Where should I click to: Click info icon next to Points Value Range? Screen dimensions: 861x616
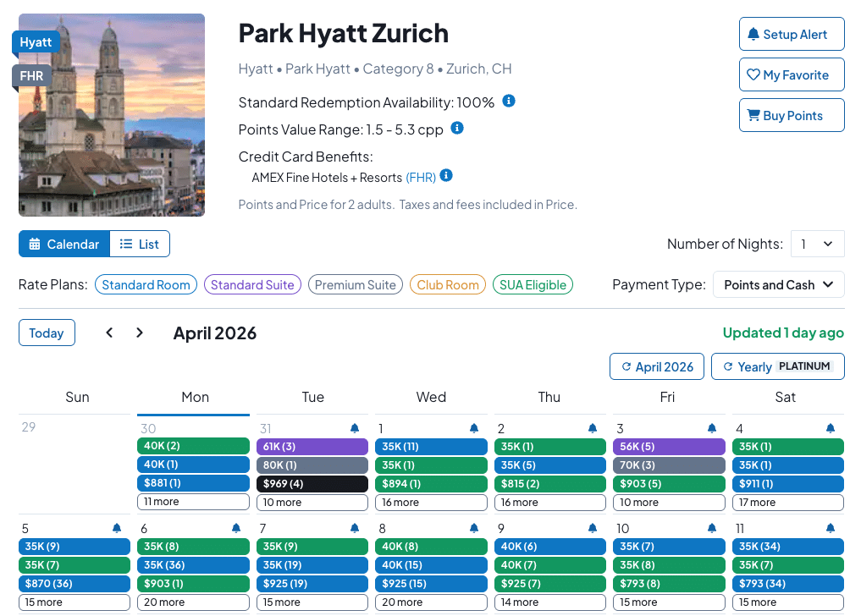[457, 128]
